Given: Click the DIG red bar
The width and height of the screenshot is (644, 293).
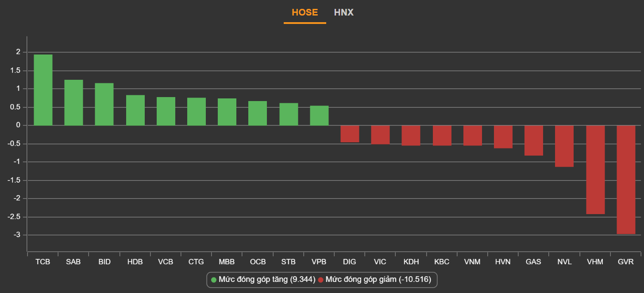Looking at the screenshot, I should click(350, 134).
